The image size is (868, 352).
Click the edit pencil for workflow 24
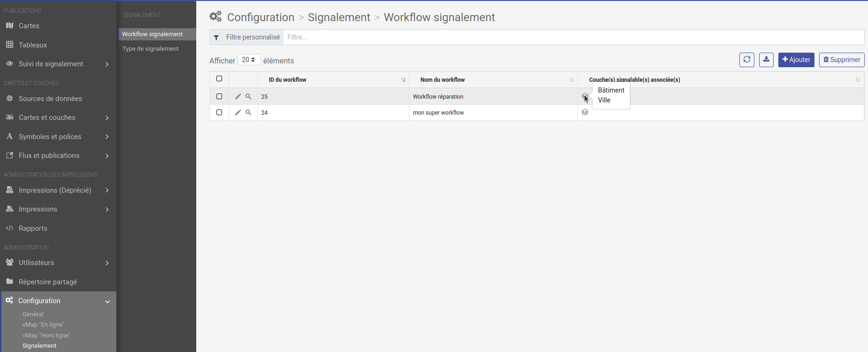[x=238, y=112]
